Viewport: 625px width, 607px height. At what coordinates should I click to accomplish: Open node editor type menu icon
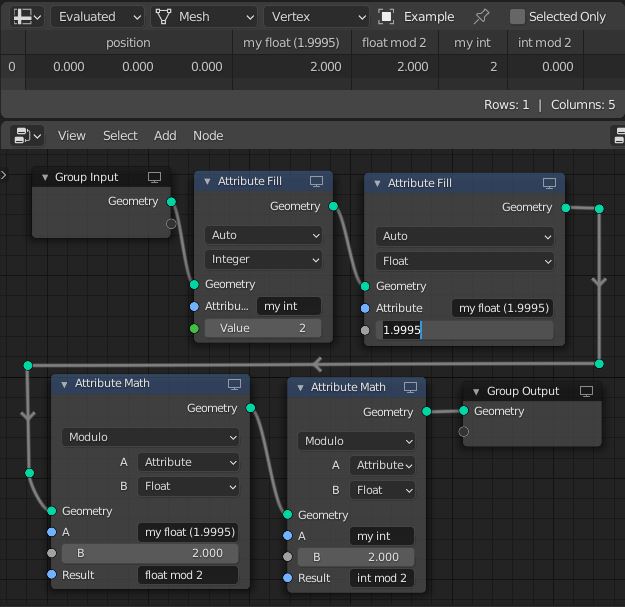coord(26,136)
